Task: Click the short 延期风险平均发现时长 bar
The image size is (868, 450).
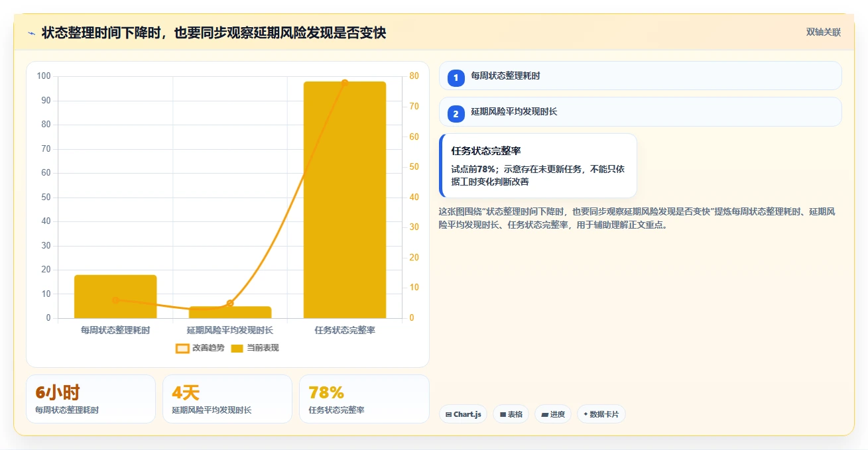Action: pyautogui.click(x=230, y=312)
